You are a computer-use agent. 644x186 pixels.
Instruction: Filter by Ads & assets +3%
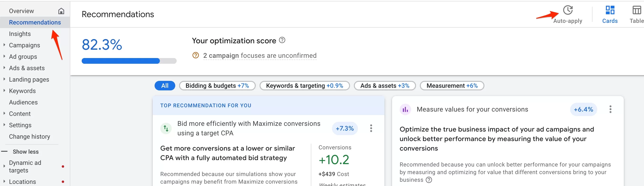[x=385, y=86]
